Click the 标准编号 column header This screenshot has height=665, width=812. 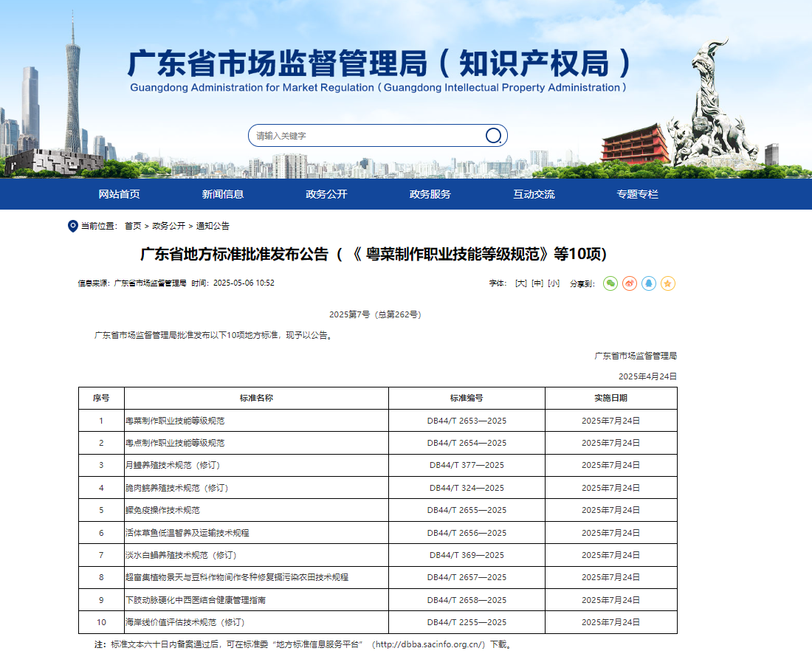[467, 398]
